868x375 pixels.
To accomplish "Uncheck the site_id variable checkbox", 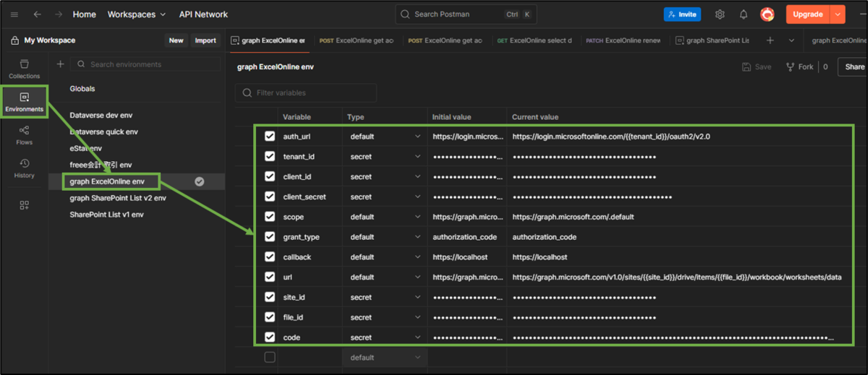I will tap(270, 297).
